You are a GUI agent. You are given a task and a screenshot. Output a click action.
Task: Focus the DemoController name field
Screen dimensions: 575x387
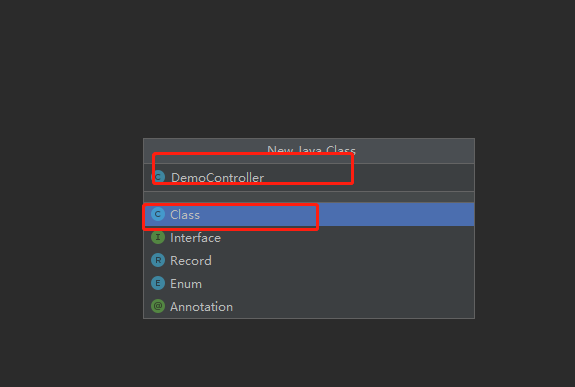pyautogui.click(x=309, y=178)
